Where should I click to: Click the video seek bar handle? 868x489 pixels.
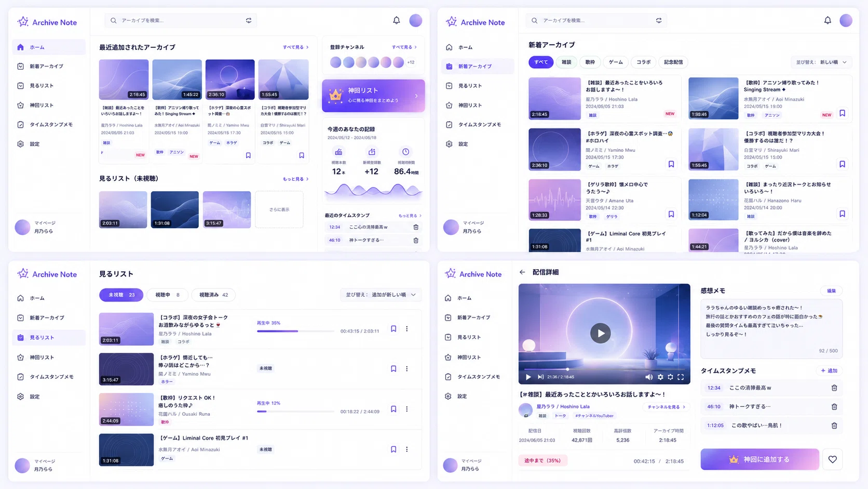(x=567, y=369)
